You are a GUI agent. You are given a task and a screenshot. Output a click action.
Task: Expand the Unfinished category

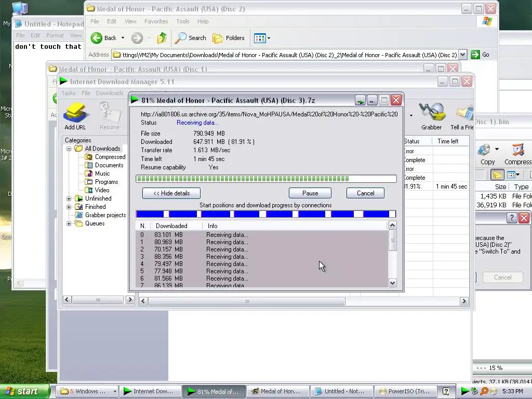[69, 198]
